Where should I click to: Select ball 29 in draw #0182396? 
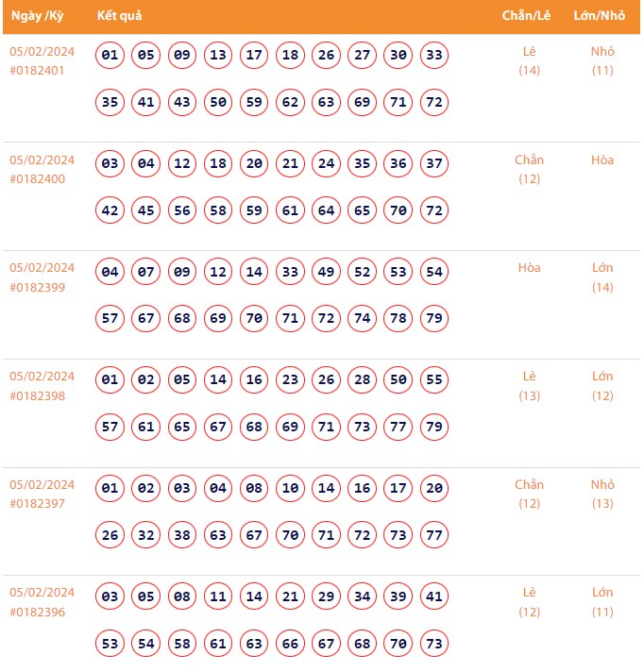tap(326, 596)
